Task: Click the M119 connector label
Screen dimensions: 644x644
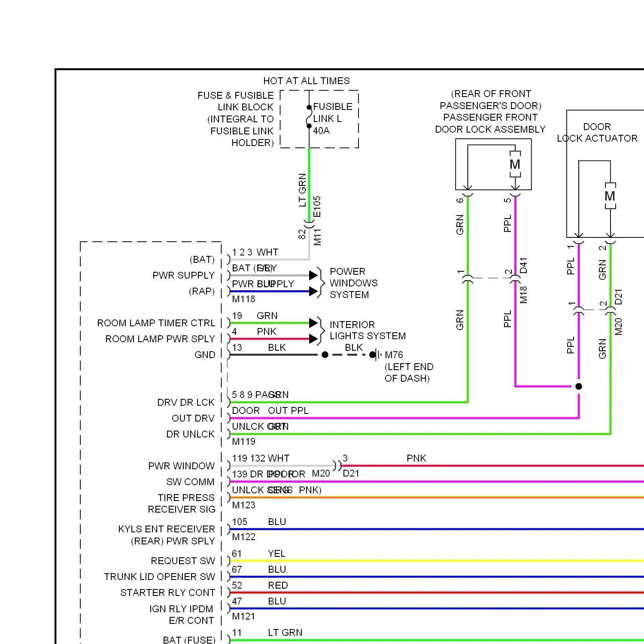Action: click(243, 441)
